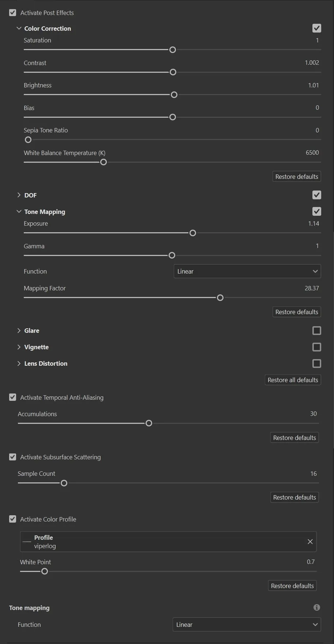Disable the Color Correction checkbox
Screen dimensions: 334x644
click(x=317, y=28)
